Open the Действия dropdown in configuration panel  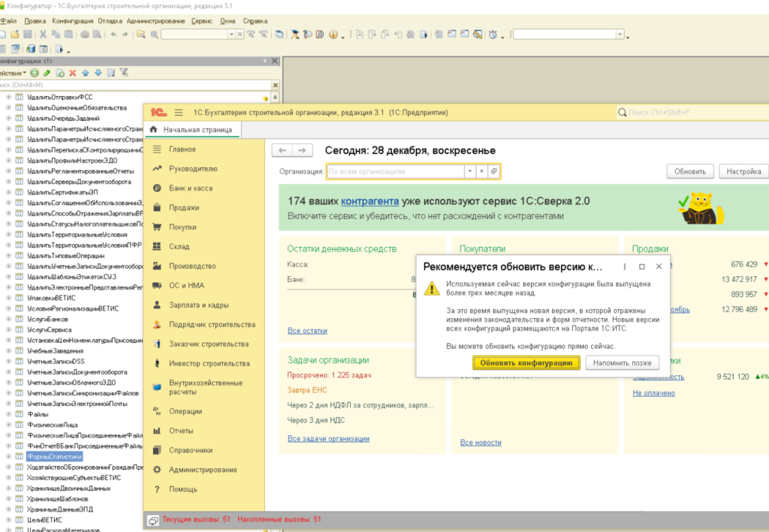(x=14, y=73)
